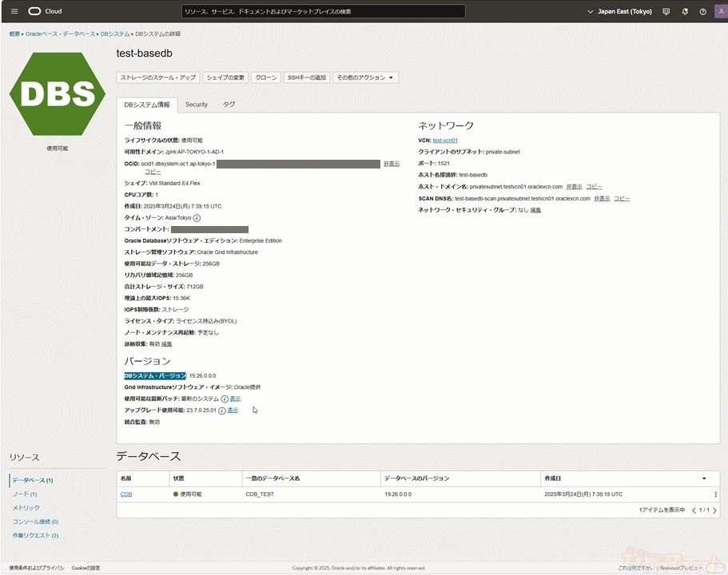
Task: Open the CDB row three-dot actions menu
Action: pyautogui.click(x=715, y=494)
